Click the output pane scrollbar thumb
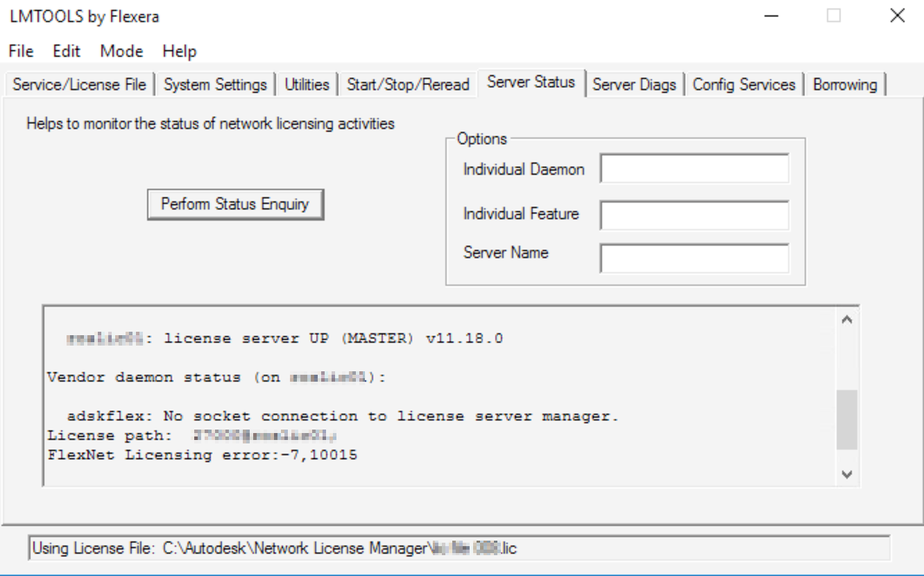The image size is (924, 576). click(846, 419)
